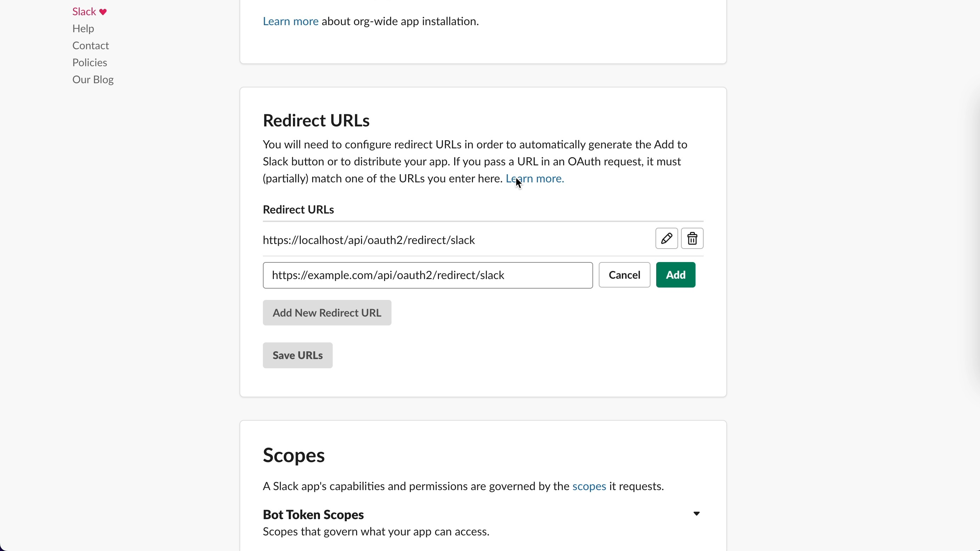This screenshot has height=551, width=980.
Task: Click the green Add button's plus area
Action: (x=675, y=275)
